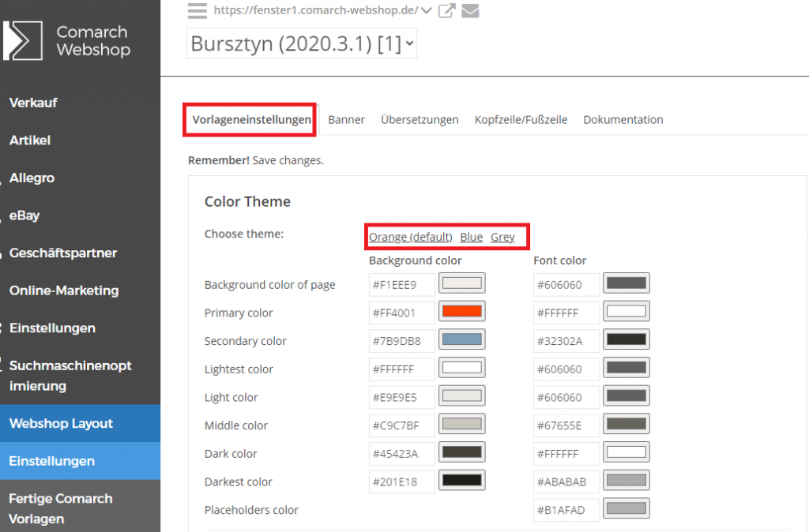
Task: Open Primary color background swatch
Action: pos(461,311)
